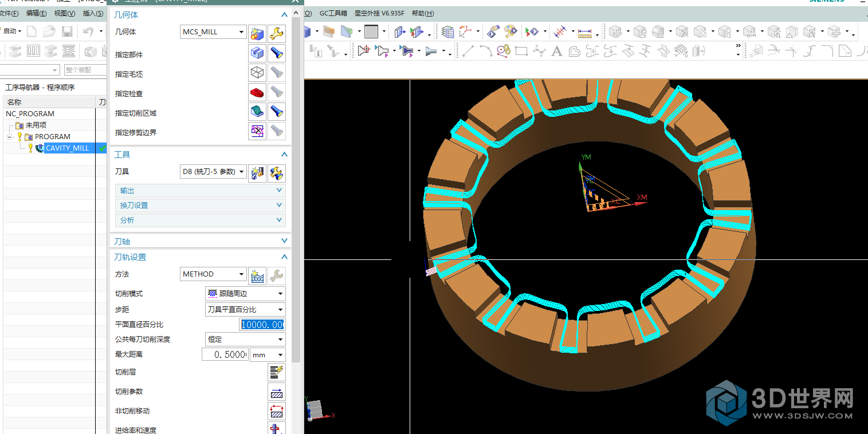Click the edit geometry wrench icon

[x=277, y=33]
